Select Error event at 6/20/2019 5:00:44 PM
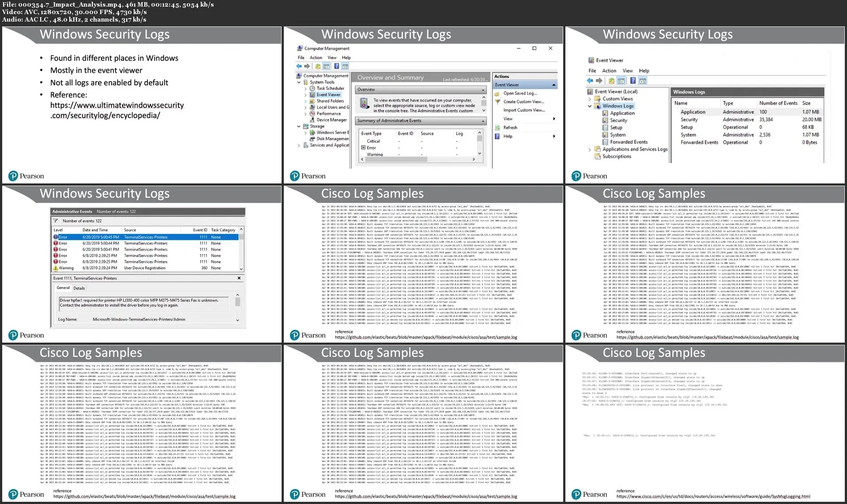 tap(146, 243)
